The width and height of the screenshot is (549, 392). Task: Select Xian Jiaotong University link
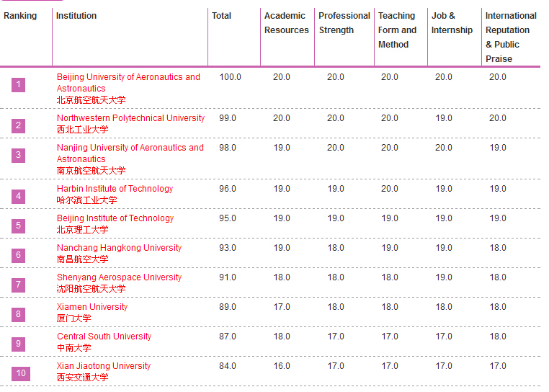[104, 366]
